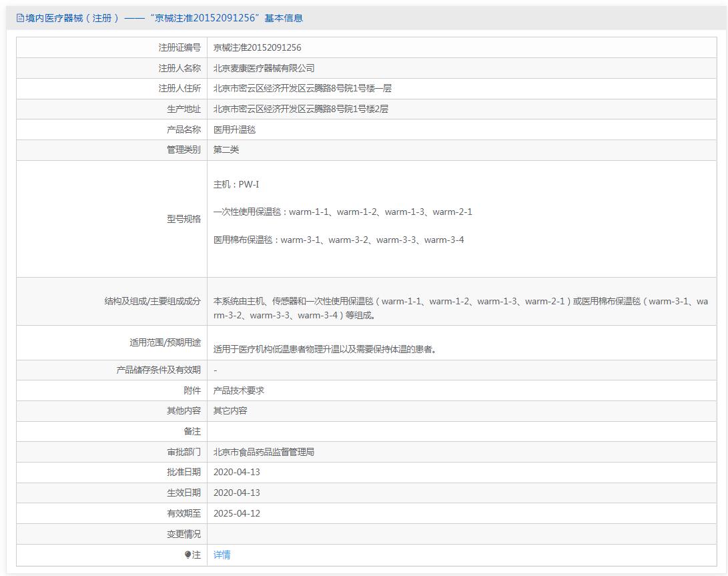Click product name 医用升温毯
The height and width of the screenshot is (576, 728).
[234, 129]
